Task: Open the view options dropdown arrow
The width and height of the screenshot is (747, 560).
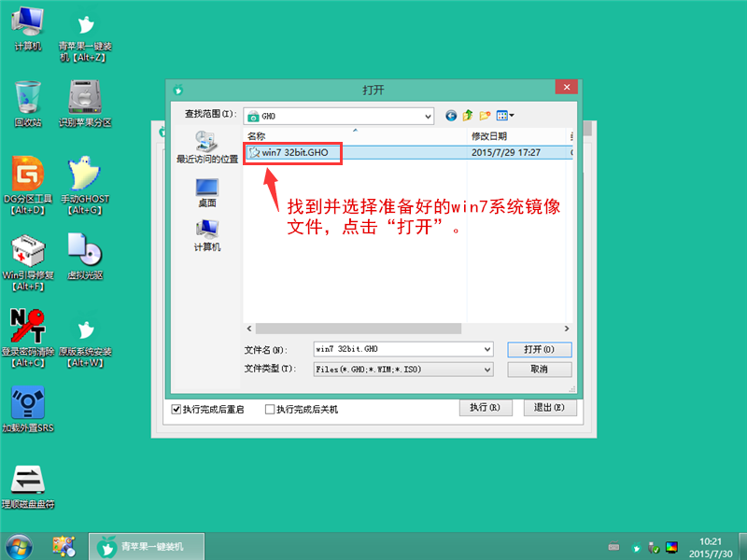Action: tap(513, 116)
